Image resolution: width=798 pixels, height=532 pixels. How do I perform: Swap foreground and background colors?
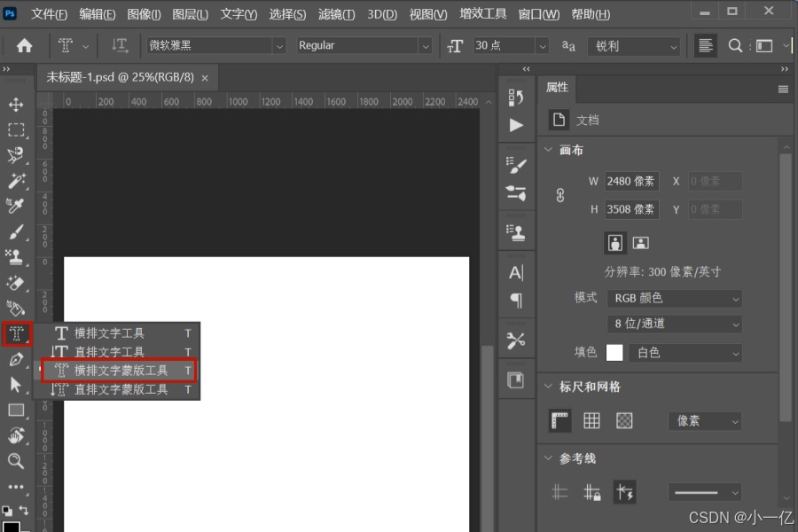tap(23, 510)
